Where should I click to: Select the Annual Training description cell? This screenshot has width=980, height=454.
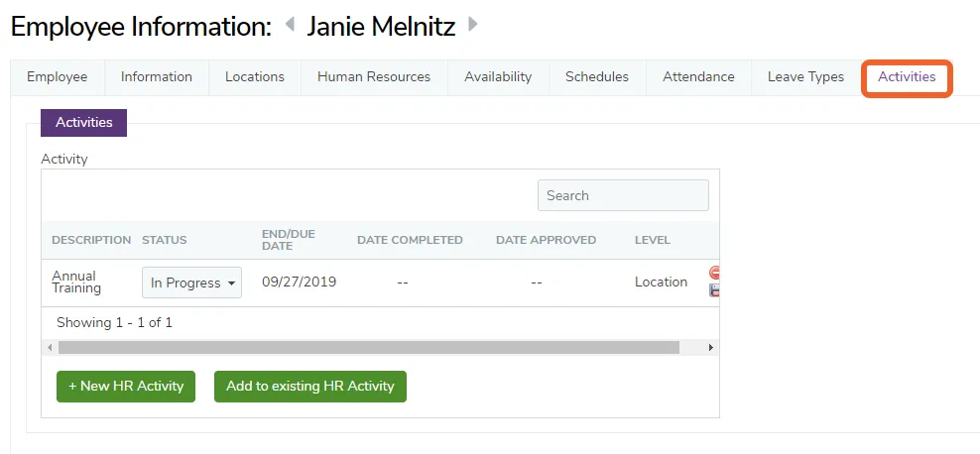tap(76, 283)
